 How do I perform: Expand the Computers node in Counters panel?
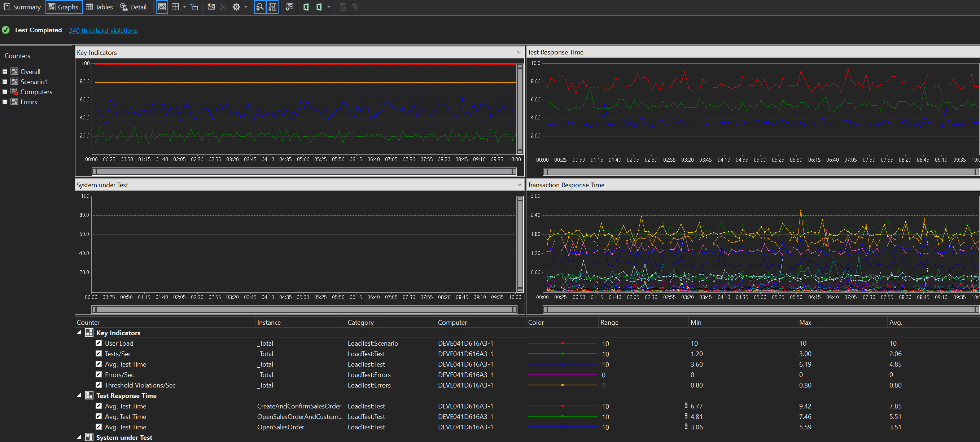5,92
